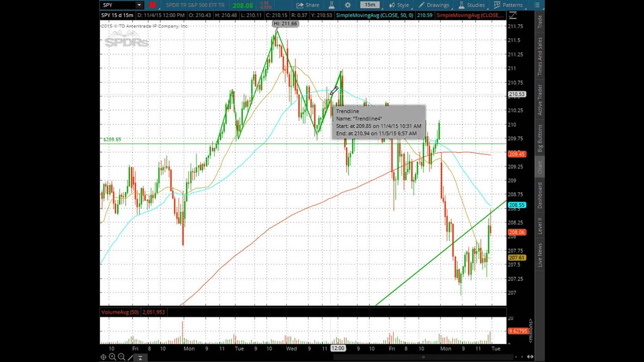Open chart settings gear icon
This screenshot has width=644, height=362.
[x=348, y=5]
